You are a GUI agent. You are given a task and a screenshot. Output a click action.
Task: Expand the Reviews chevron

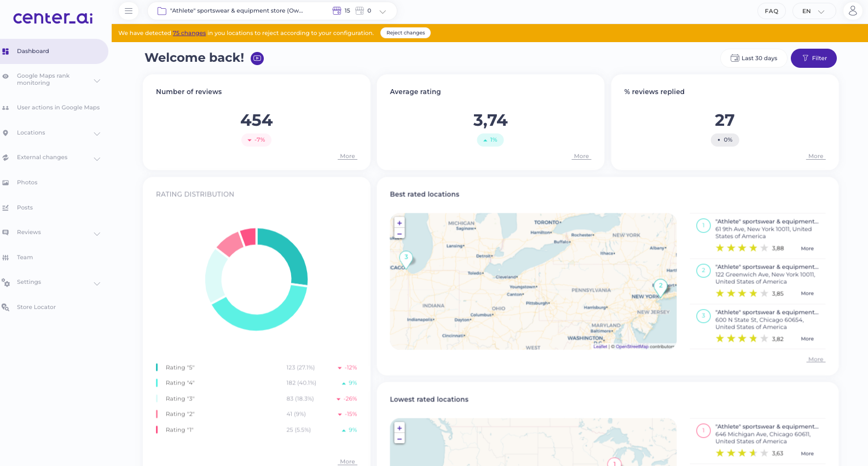[97, 234]
